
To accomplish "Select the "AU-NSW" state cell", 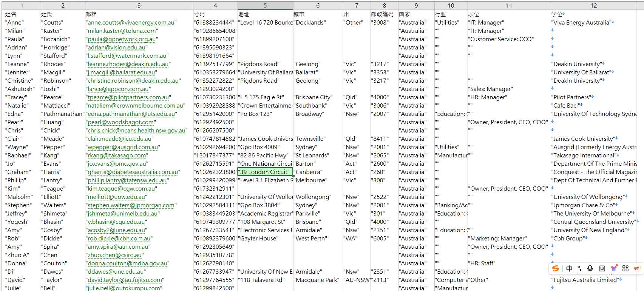I will pyautogui.click(x=357, y=280).
